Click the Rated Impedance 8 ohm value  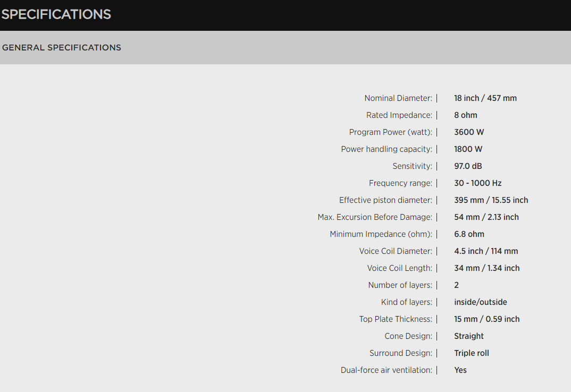[x=465, y=115]
